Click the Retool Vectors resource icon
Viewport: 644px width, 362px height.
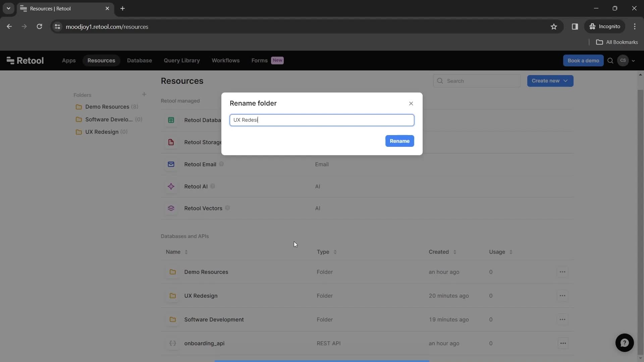171,208
